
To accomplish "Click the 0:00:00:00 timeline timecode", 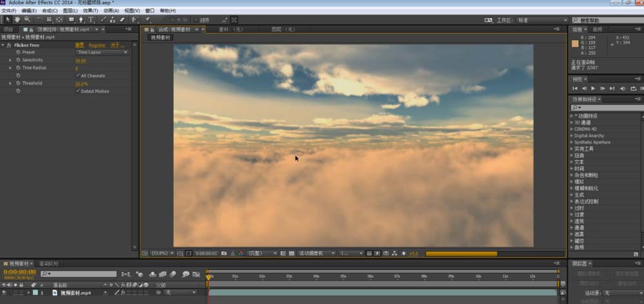I will coord(20,272).
